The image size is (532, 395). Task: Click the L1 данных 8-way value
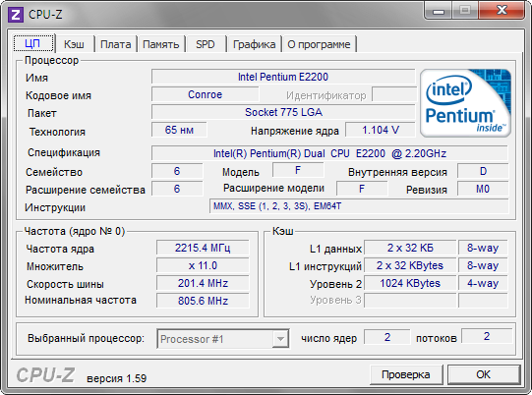click(483, 248)
